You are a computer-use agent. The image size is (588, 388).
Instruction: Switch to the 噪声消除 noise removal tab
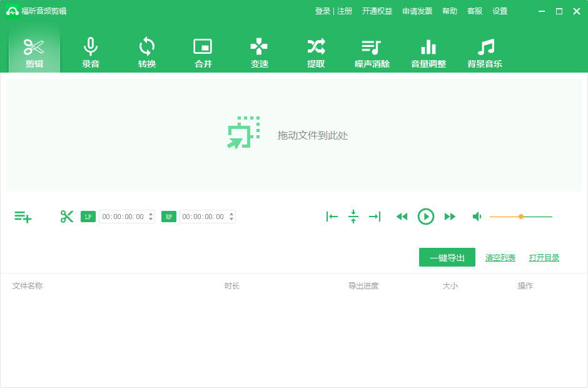coord(373,51)
